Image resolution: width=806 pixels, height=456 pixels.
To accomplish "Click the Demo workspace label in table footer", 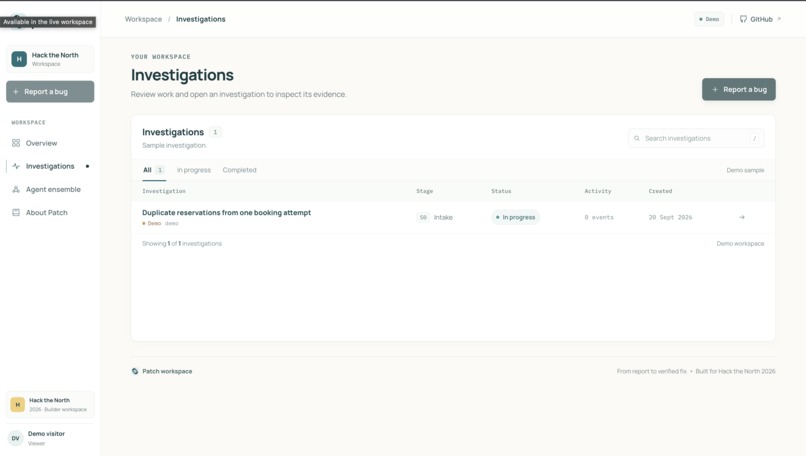I will click(x=740, y=244).
